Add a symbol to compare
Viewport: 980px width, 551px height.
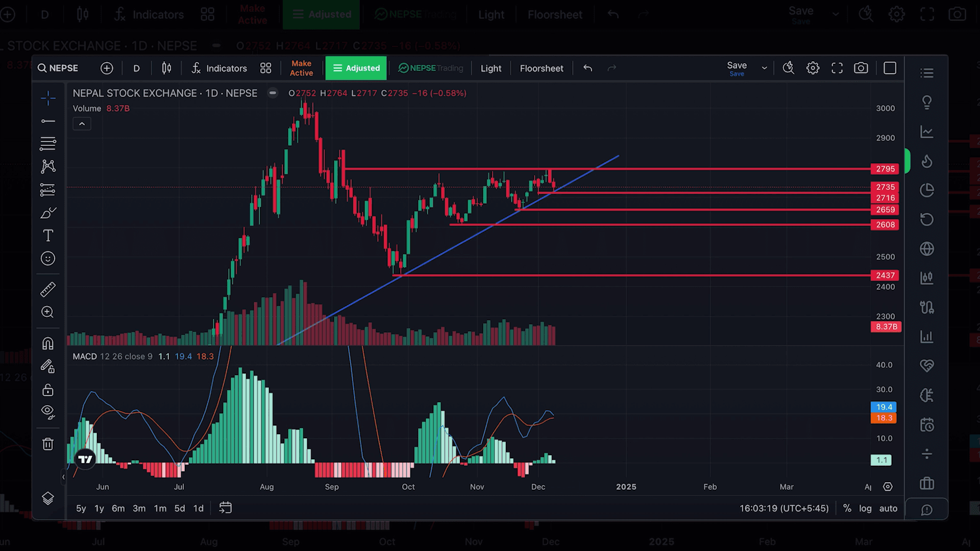coord(107,68)
